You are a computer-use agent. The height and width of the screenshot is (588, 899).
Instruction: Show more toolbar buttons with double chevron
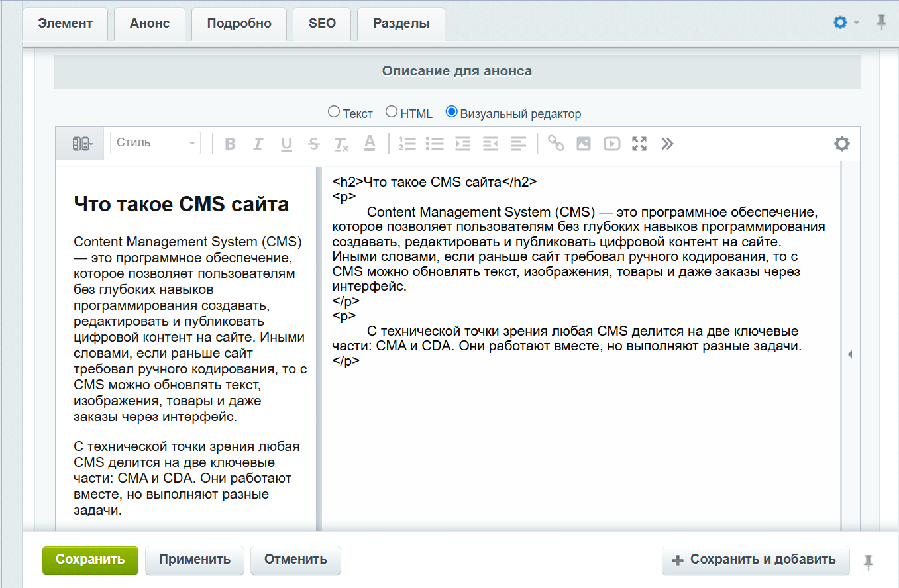point(667,144)
